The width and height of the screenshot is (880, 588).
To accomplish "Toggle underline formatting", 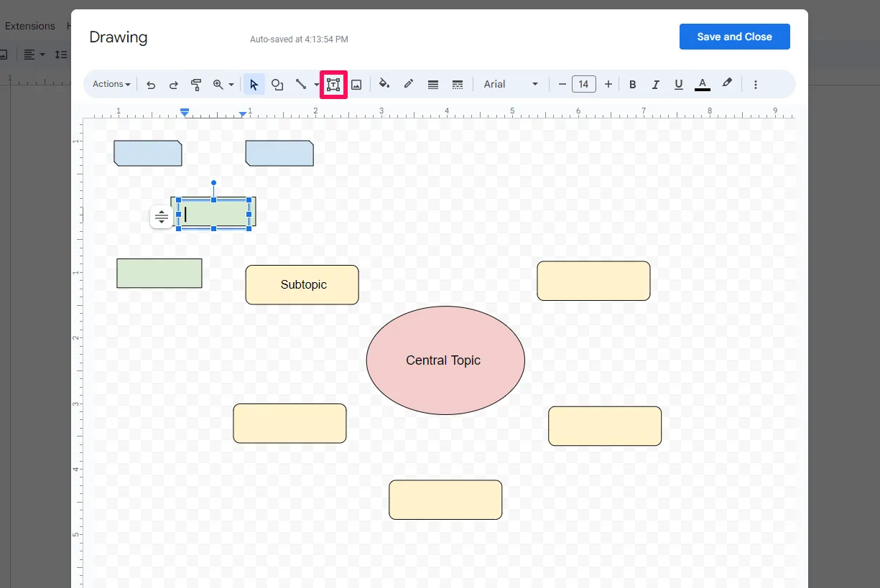I will [x=678, y=84].
